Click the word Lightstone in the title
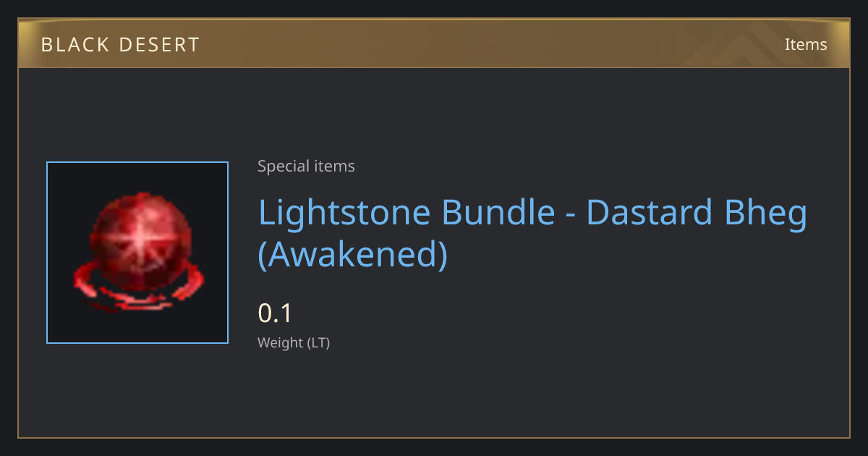 click(345, 213)
